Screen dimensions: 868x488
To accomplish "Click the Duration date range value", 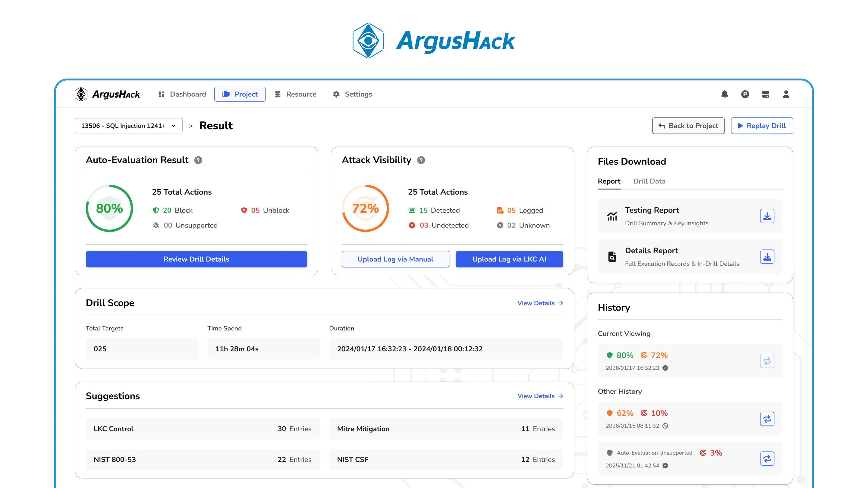I will tap(446, 349).
